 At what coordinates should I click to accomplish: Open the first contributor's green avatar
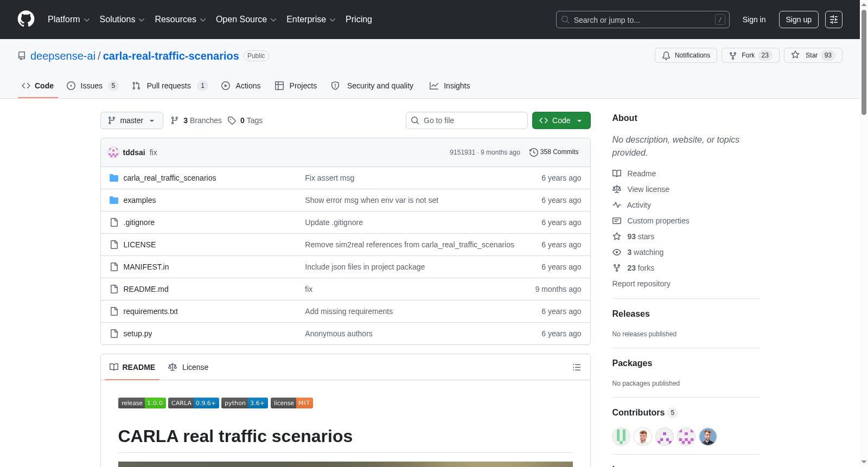[621, 437]
